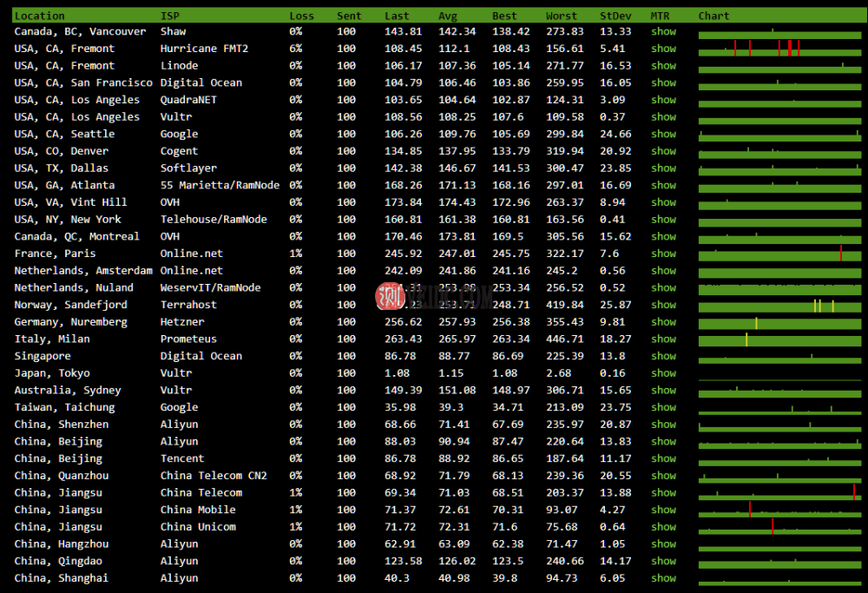This screenshot has height=593, width=868.
Task: Click the red spike in Paris chart
Action: [841, 253]
